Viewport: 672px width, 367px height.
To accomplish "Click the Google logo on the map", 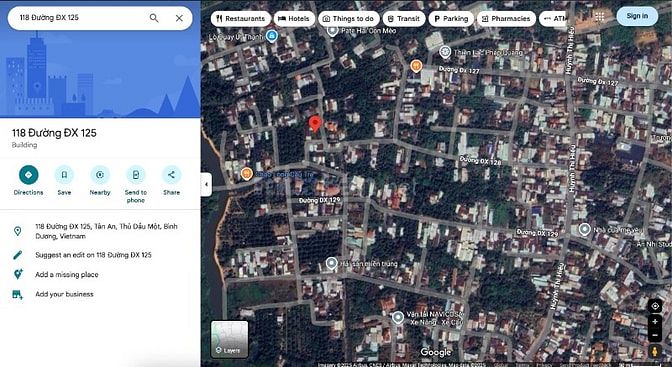I will 436,352.
